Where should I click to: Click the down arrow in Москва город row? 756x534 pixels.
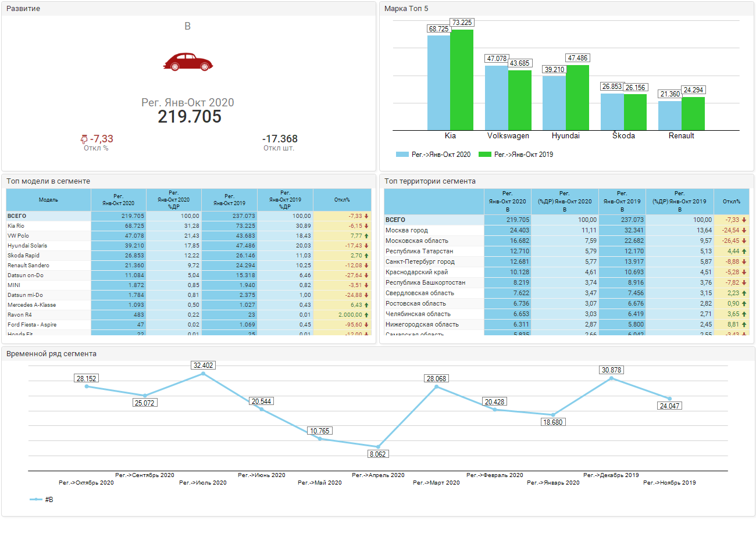point(744,230)
